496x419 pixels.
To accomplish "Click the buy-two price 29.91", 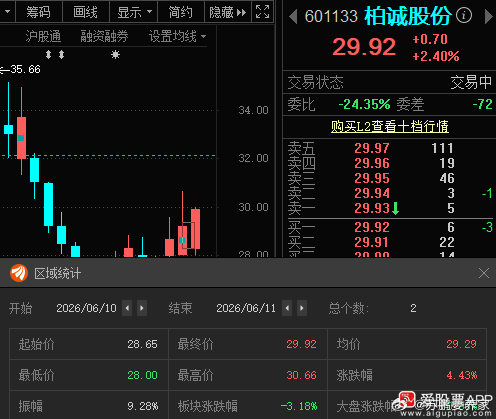I will (372, 242).
